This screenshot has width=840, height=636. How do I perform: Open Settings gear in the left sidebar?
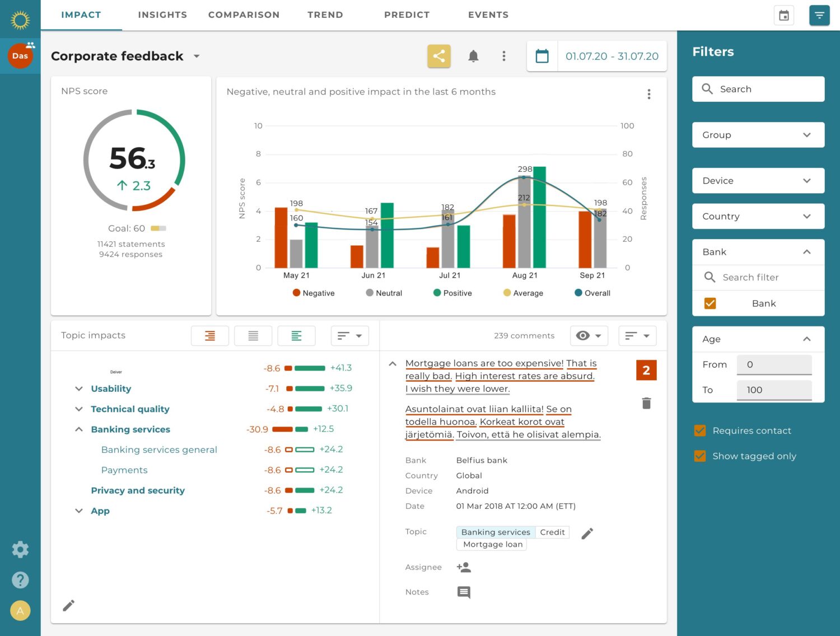[x=20, y=549]
